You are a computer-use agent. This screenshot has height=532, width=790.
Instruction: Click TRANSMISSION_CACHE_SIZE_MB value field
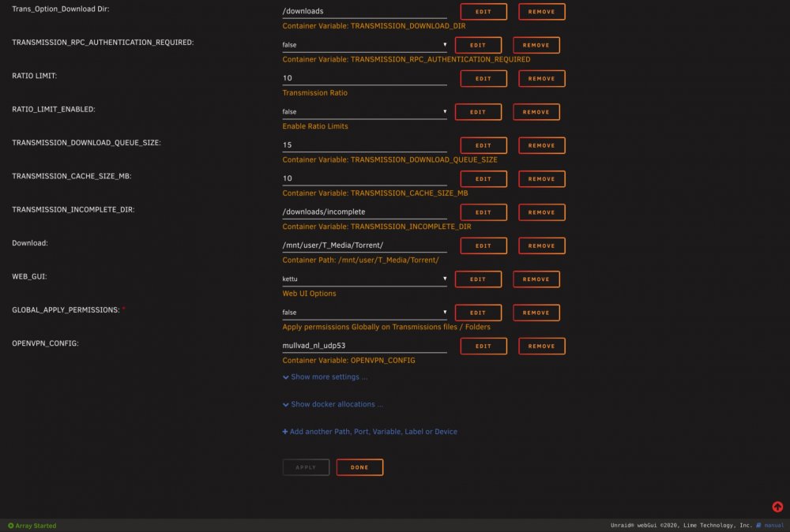tap(364, 178)
